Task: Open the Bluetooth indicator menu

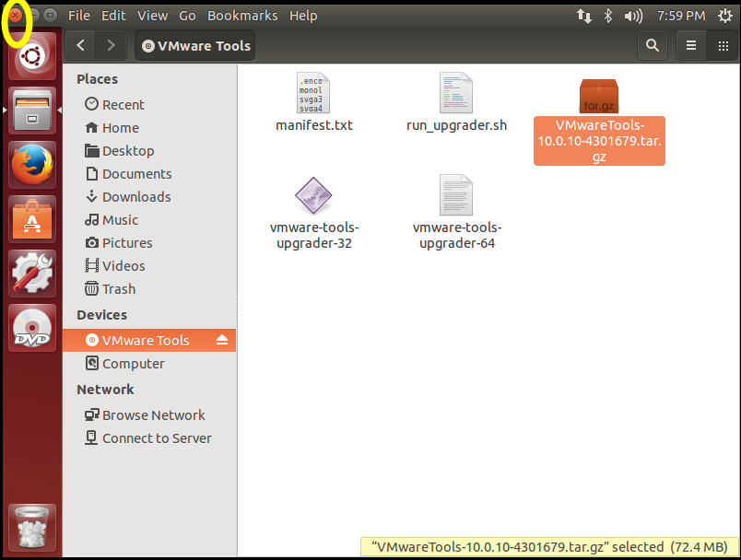Action: click(x=607, y=16)
